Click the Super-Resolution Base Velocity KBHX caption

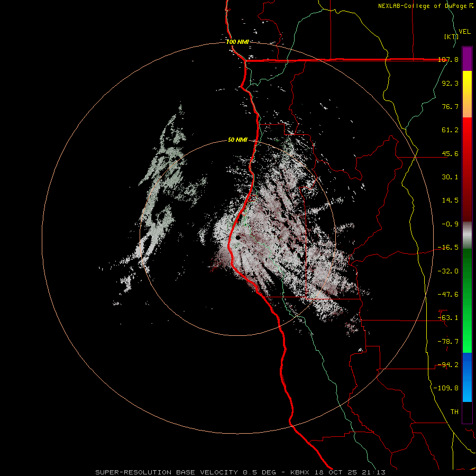pyautogui.click(x=241, y=472)
